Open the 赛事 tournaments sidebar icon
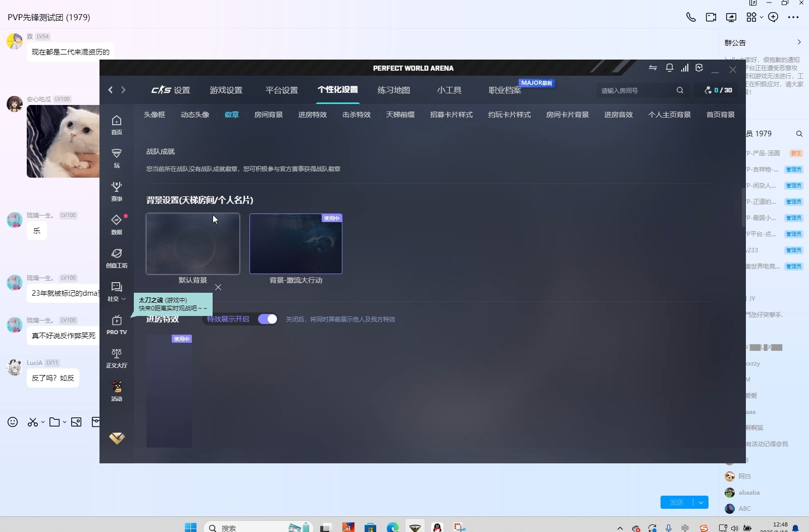The height and width of the screenshot is (532, 809). pyautogui.click(x=117, y=191)
